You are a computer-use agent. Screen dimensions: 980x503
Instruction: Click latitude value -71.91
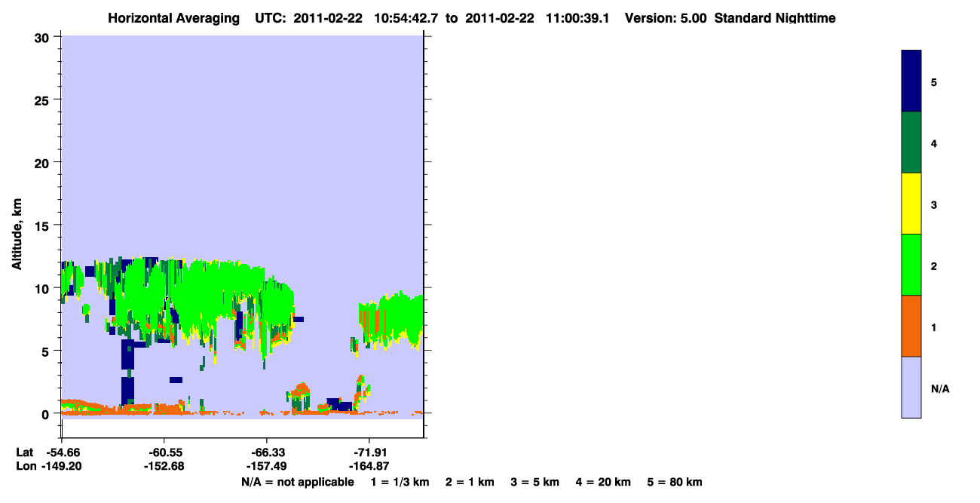(x=369, y=452)
